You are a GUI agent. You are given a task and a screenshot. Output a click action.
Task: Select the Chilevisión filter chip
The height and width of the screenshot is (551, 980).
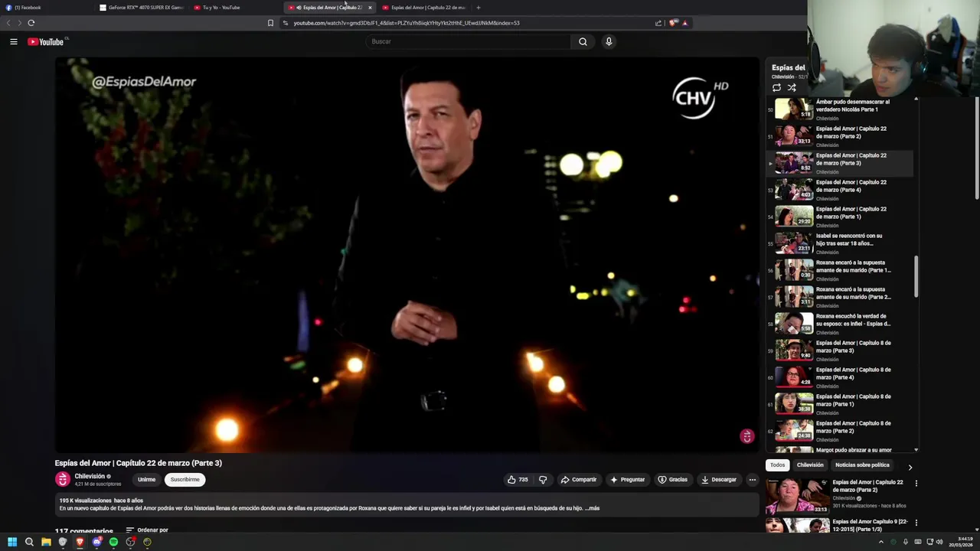pyautogui.click(x=810, y=465)
